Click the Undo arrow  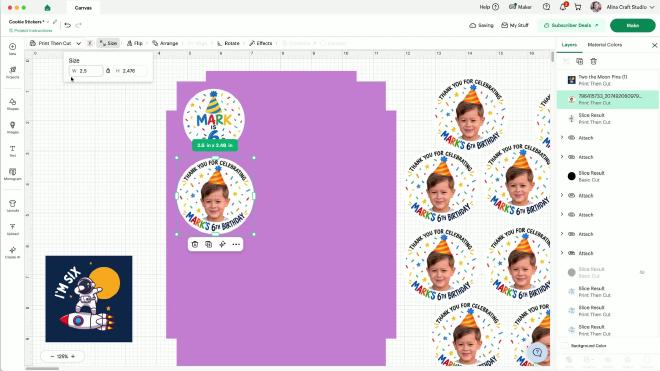(x=68, y=25)
